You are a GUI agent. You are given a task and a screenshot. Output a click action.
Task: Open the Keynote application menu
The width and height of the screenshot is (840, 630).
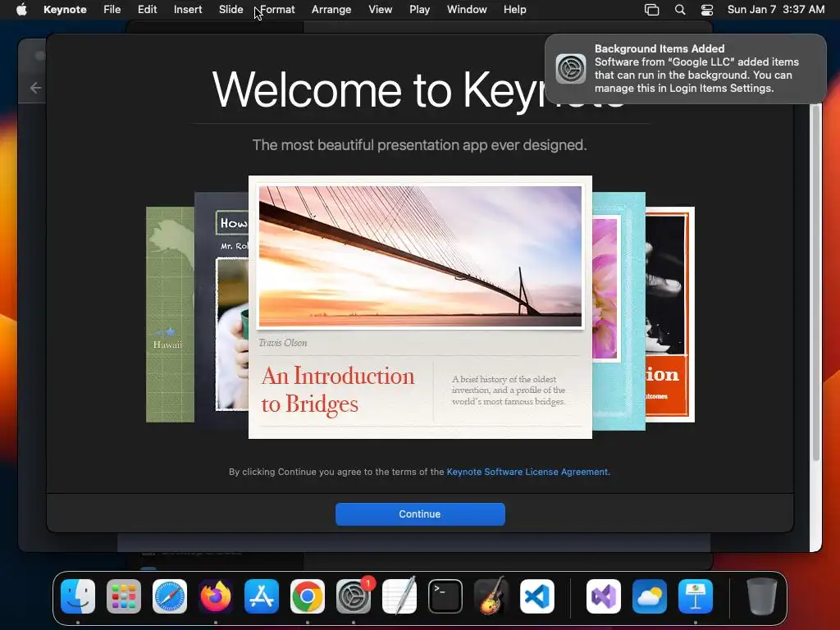point(65,10)
